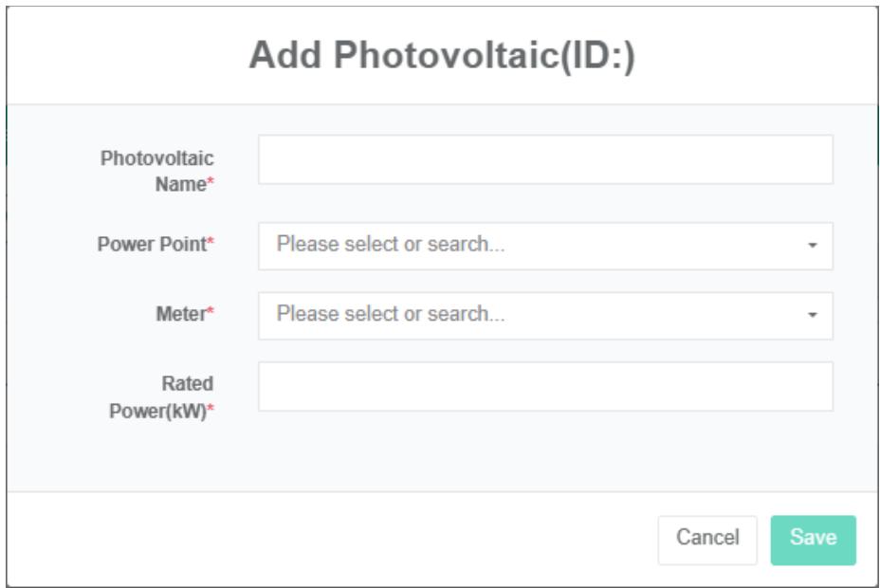
Task: Click the Meter search placeholder text
Action: (x=391, y=315)
